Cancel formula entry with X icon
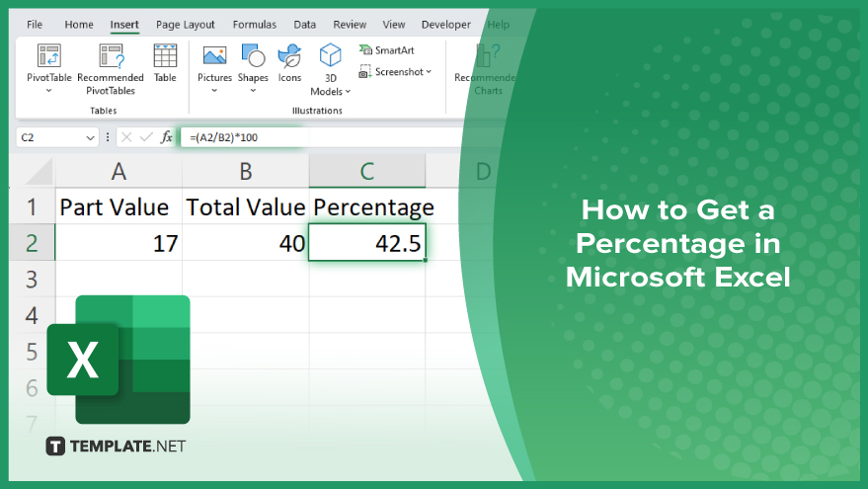 [126, 137]
